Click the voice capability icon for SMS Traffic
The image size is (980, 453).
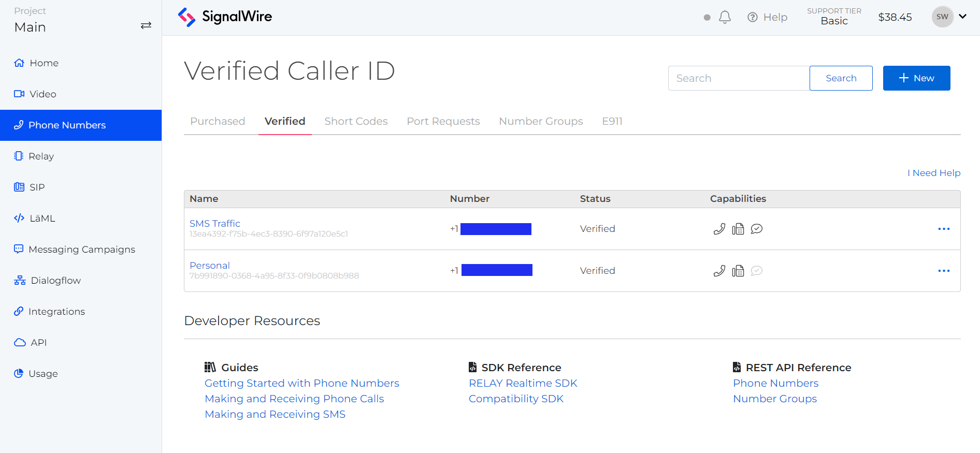pyautogui.click(x=719, y=229)
